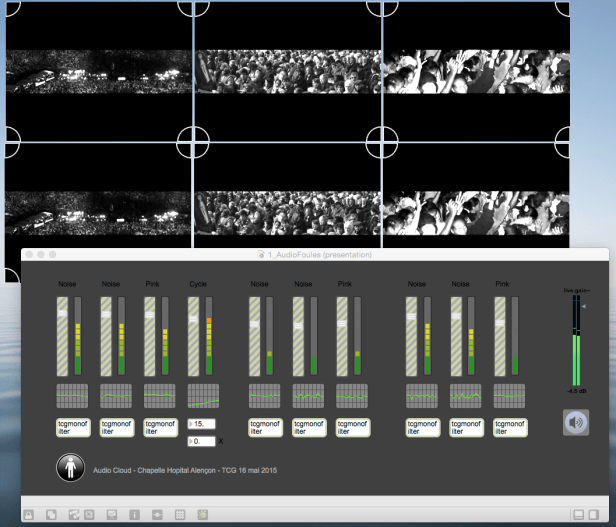Click the lock icon in bottom toolbar

pyautogui.click(x=28, y=514)
